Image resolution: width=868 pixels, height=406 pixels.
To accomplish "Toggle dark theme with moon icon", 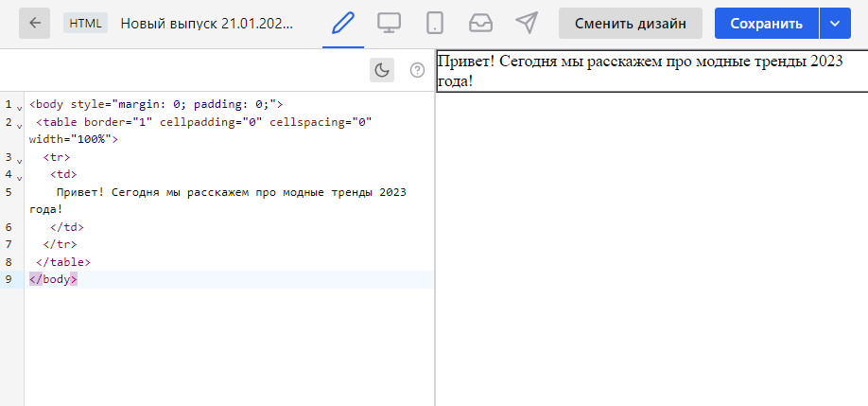I will [382, 70].
